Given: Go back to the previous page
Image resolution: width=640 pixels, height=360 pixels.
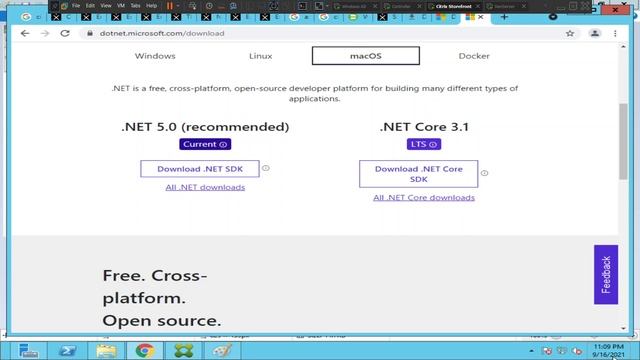Looking at the screenshot, I should click(25, 33).
